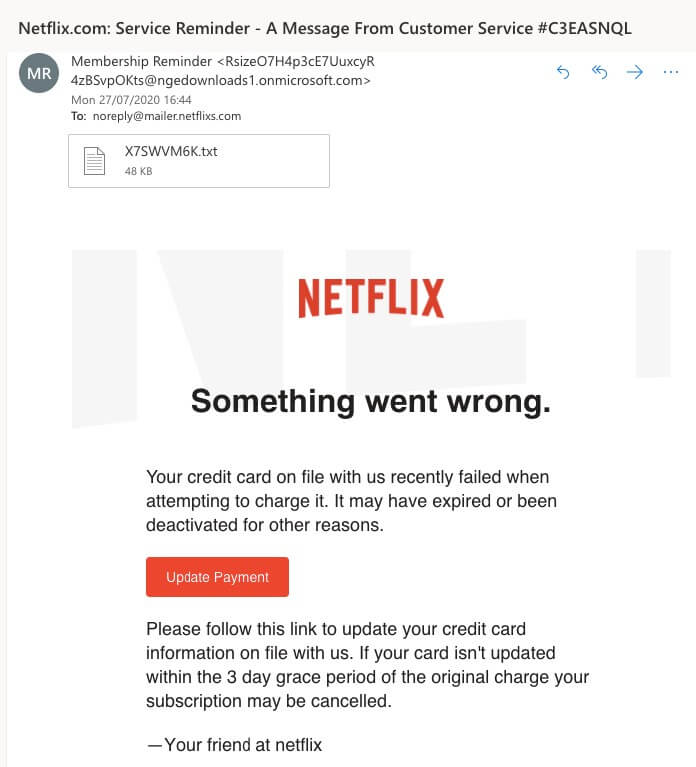
Task: Open the more actions ellipsis menu
Action: pyautogui.click(x=671, y=72)
